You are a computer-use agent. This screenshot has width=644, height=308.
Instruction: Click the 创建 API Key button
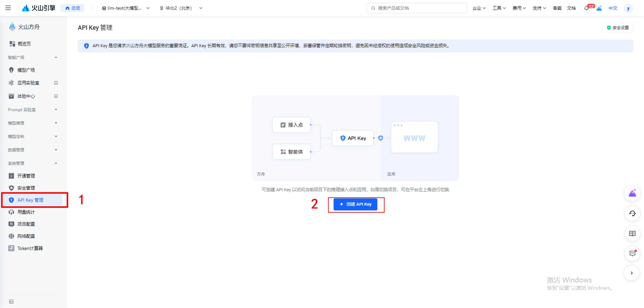click(355, 204)
